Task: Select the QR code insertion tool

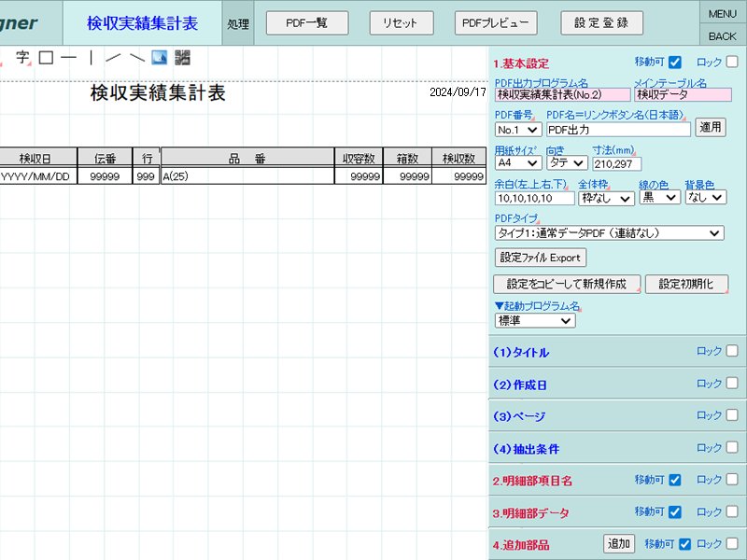Action: 182,58
